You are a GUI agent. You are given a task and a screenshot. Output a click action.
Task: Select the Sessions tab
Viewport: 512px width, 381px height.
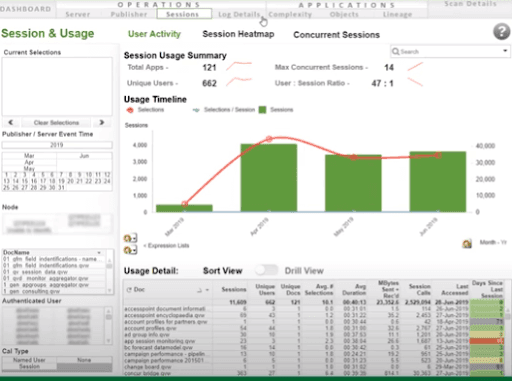[x=184, y=14]
